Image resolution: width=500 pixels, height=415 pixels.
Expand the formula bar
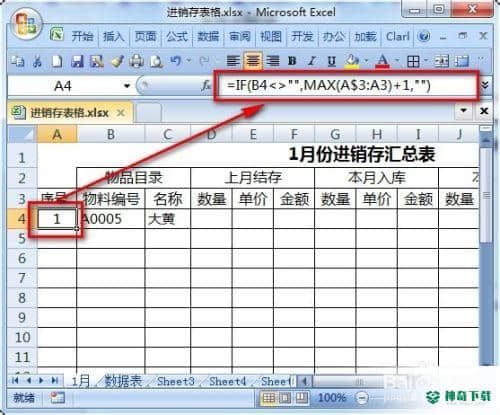pos(485,85)
